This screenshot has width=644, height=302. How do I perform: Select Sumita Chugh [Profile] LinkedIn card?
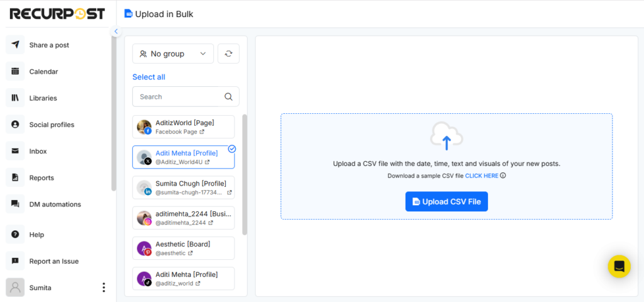pyautogui.click(x=183, y=187)
